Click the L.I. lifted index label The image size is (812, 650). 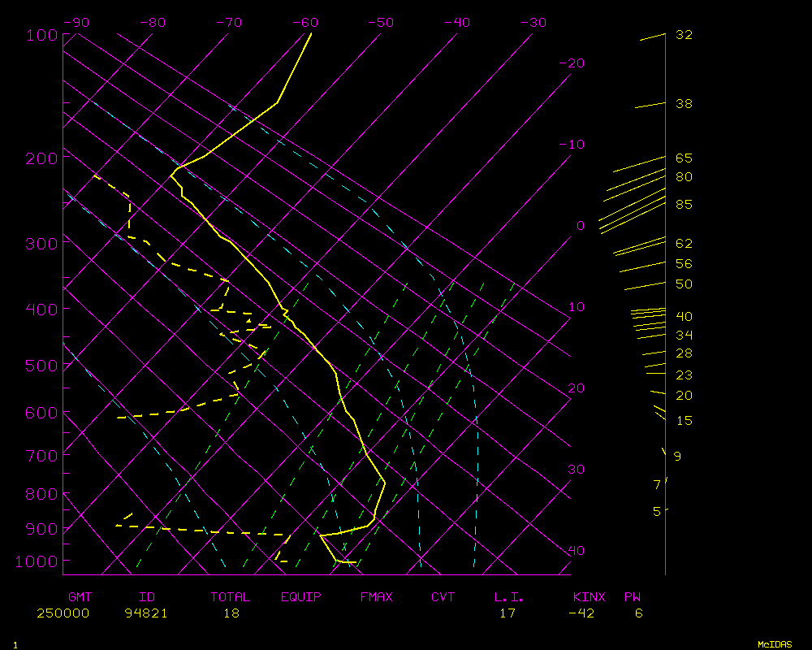pyautogui.click(x=509, y=597)
